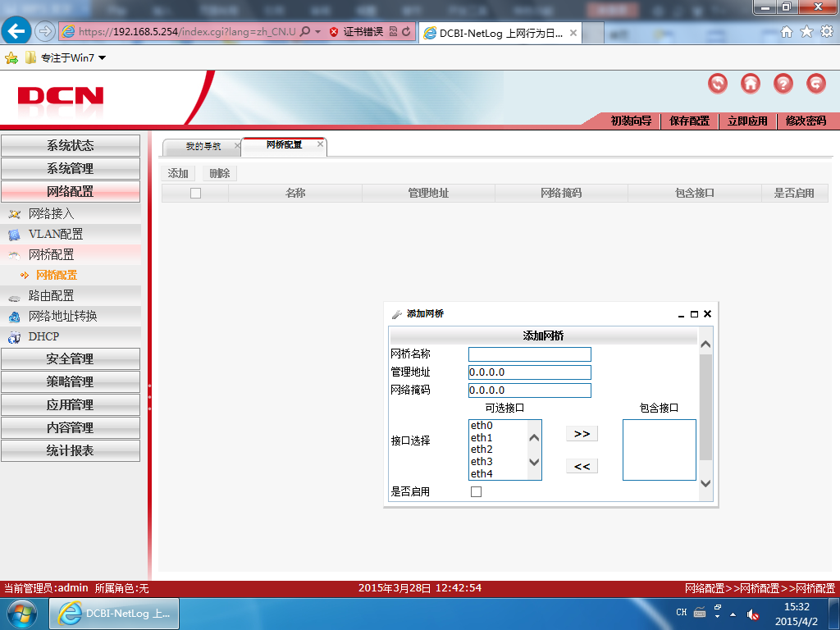The height and width of the screenshot is (630, 840).
Task: Click the 立即应用 header button
Action: tap(747, 121)
